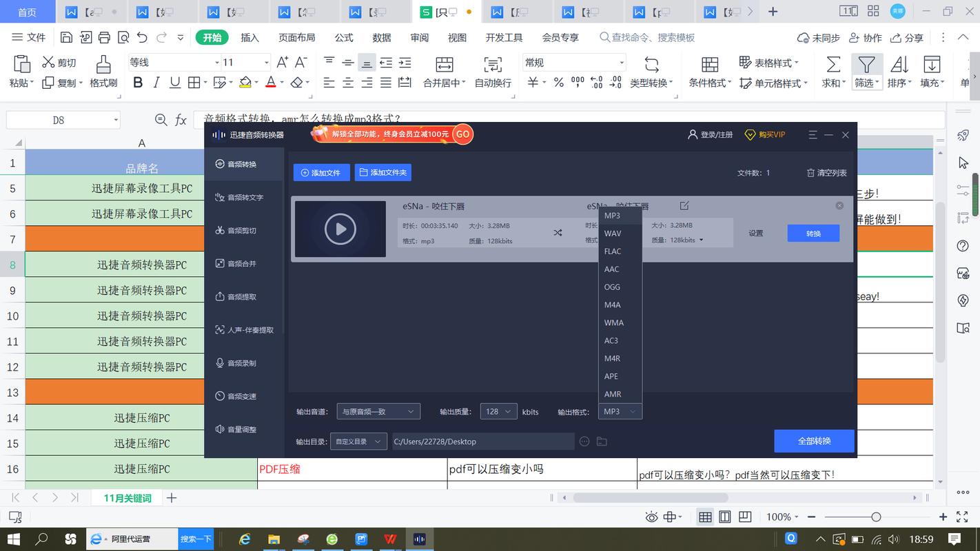Click the blue 转换 button
The image size is (980, 551).
click(813, 233)
